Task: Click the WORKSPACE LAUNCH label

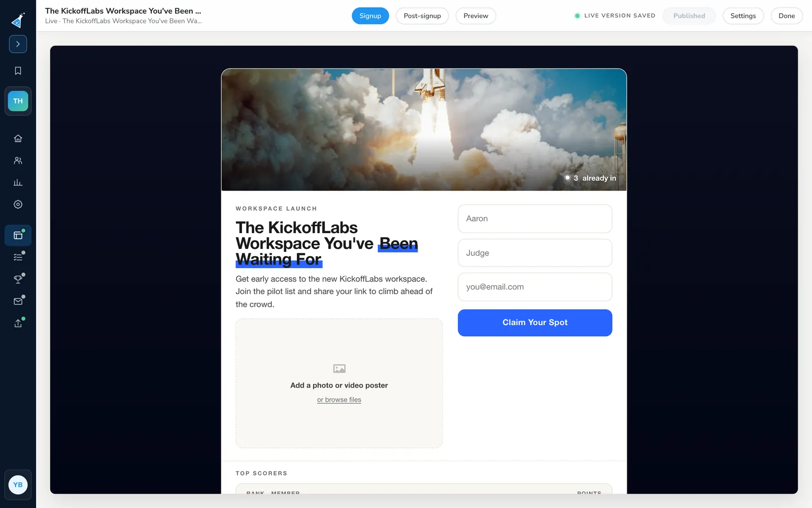Action: click(276, 209)
